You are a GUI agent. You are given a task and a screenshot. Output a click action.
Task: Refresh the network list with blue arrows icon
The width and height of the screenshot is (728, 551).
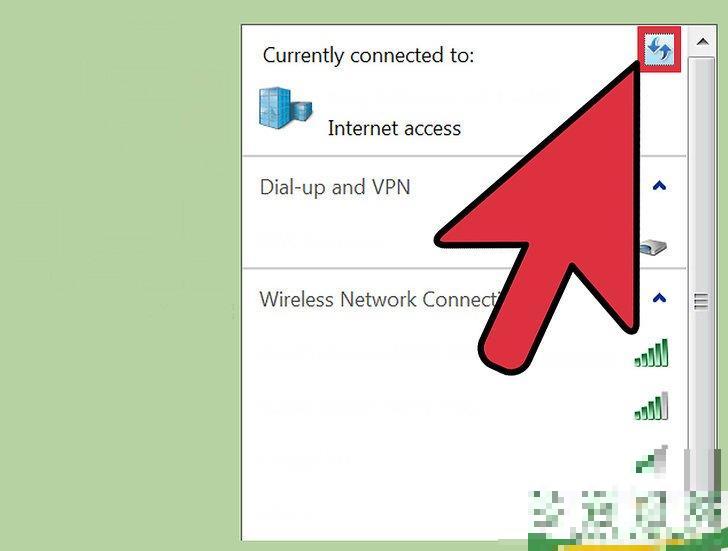pyautogui.click(x=659, y=49)
